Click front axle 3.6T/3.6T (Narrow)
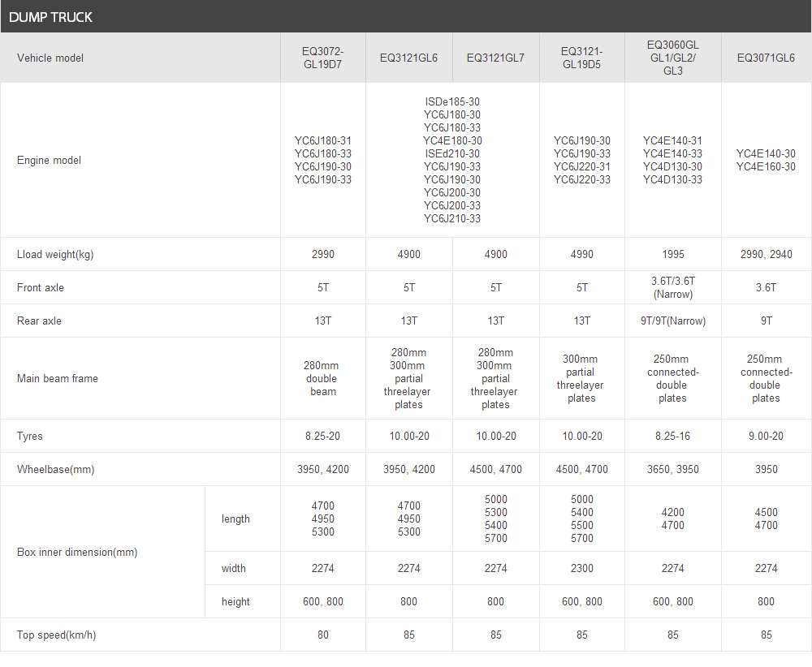The width and height of the screenshot is (812, 667). (x=672, y=288)
